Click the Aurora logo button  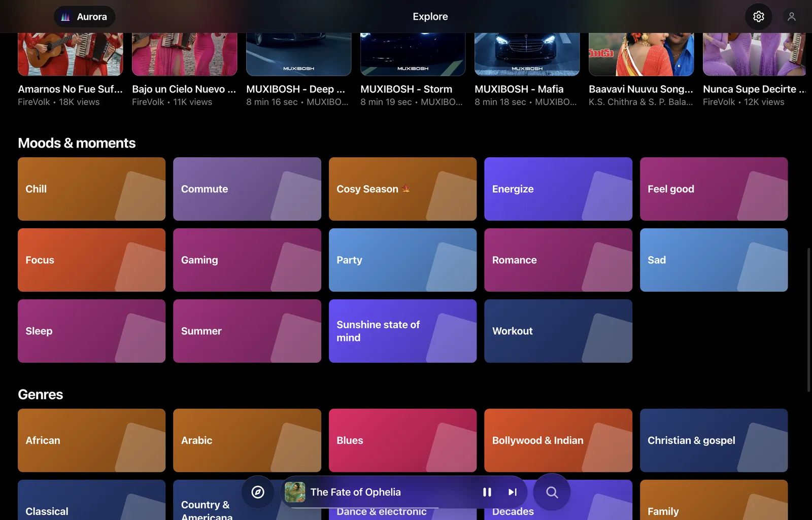[x=84, y=17]
